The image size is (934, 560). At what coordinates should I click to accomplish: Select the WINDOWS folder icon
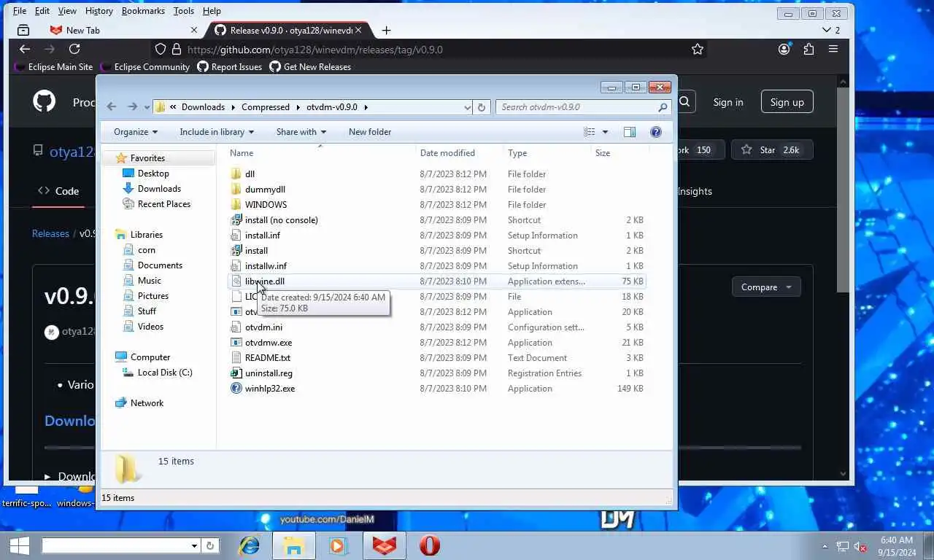(236, 205)
